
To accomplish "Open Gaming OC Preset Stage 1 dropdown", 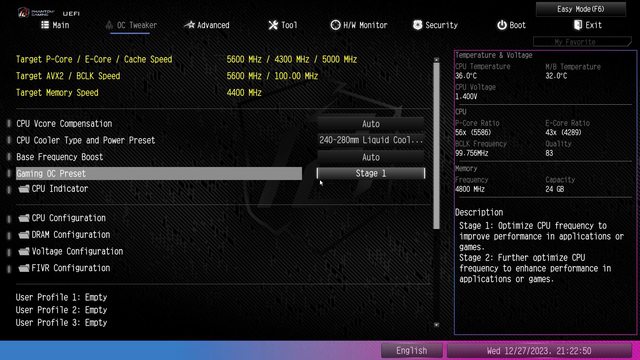I will click(x=371, y=173).
